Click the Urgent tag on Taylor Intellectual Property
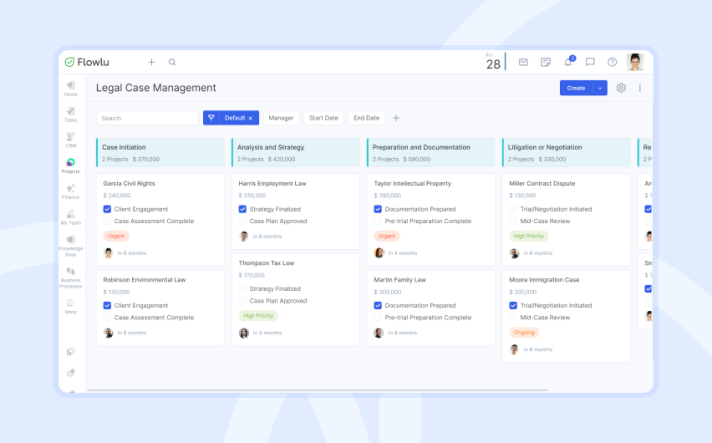This screenshot has width=712, height=443. click(x=387, y=236)
